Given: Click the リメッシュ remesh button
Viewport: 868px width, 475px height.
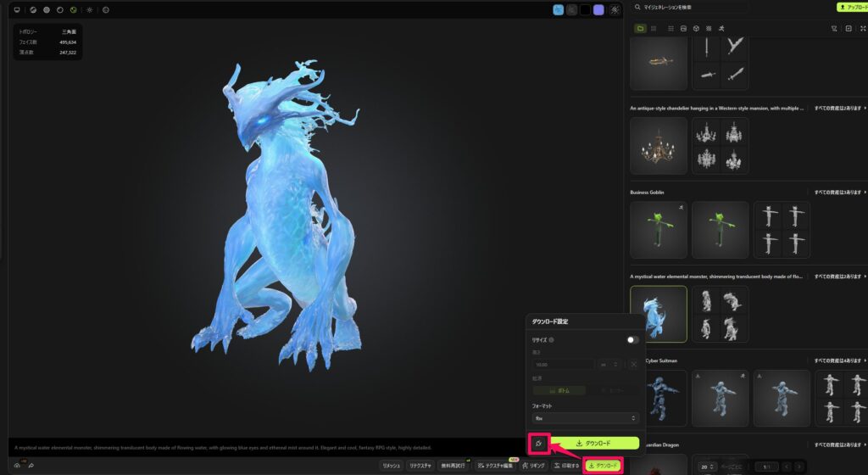Looking at the screenshot, I should point(392,466).
